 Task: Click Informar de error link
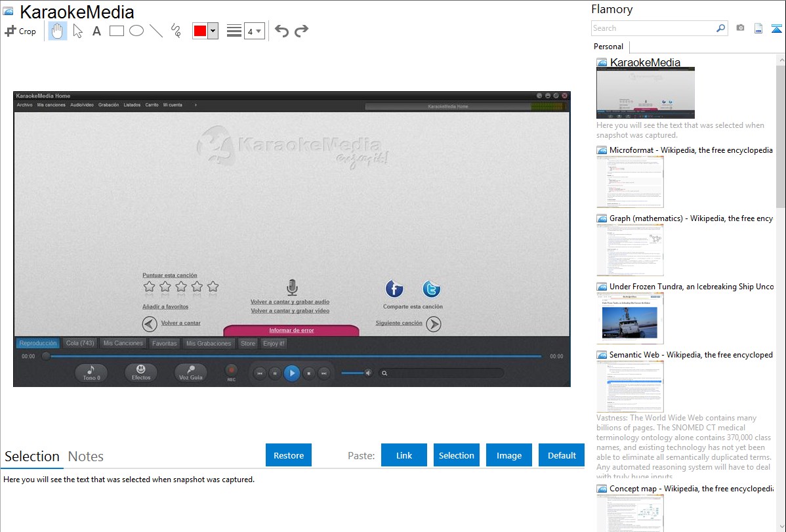click(x=291, y=331)
